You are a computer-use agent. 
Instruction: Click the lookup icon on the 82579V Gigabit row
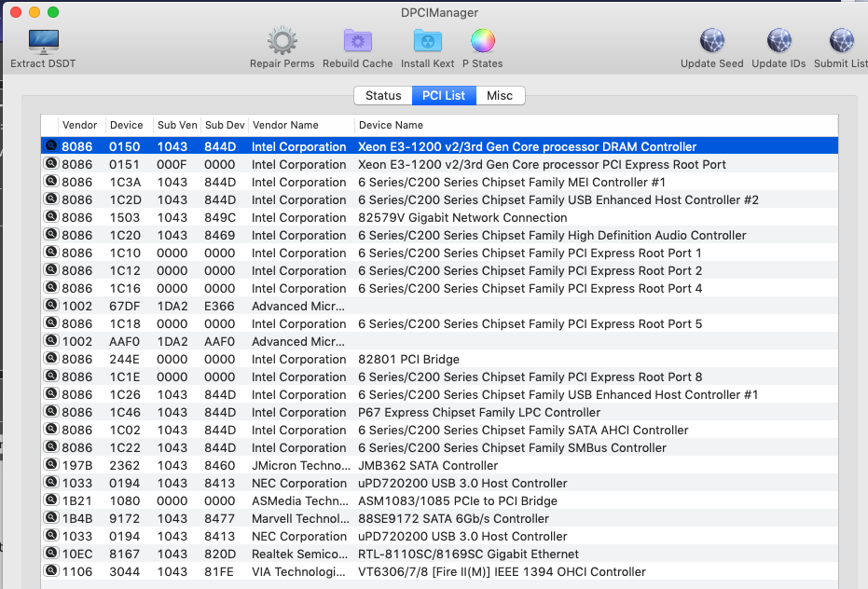51,217
